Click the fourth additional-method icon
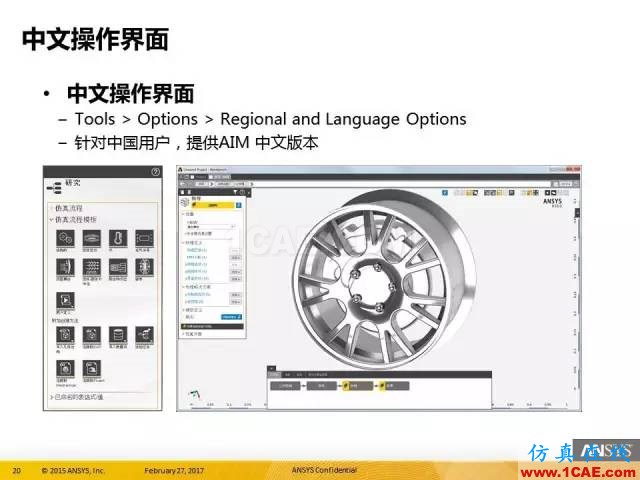This screenshot has height=480, width=640. pos(144,335)
